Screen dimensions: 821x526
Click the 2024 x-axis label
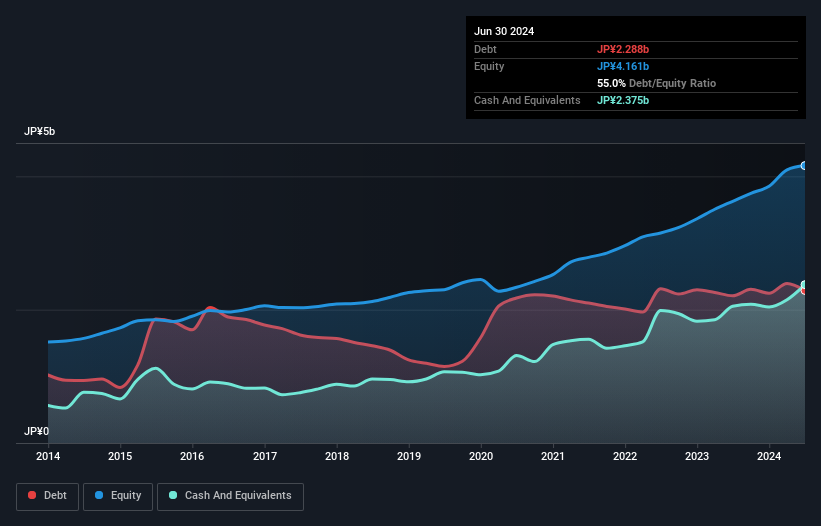pos(769,456)
